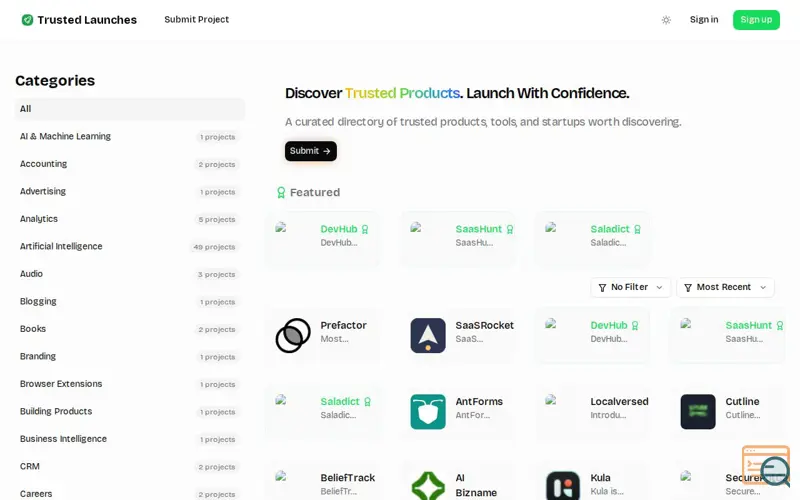Click the Trusted Launches brand name
800x500 pixels.
(x=87, y=20)
